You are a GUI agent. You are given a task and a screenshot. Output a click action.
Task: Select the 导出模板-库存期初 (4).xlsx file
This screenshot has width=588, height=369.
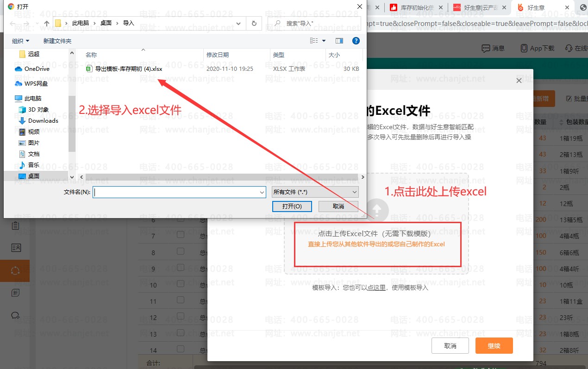tap(128, 69)
